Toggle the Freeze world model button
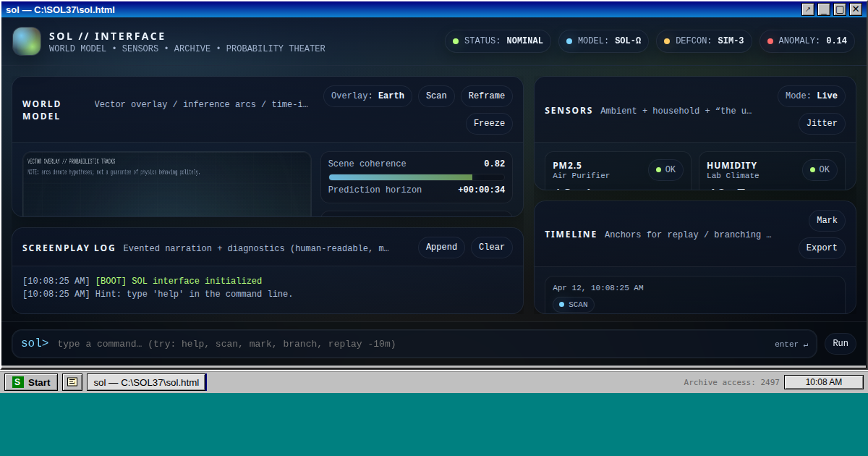 tap(489, 124)
